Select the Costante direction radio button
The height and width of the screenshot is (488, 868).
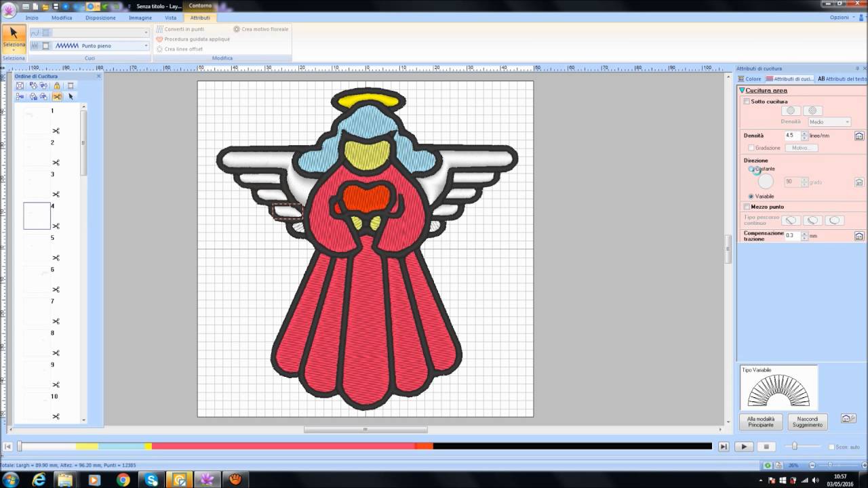[x=751, y=169]
